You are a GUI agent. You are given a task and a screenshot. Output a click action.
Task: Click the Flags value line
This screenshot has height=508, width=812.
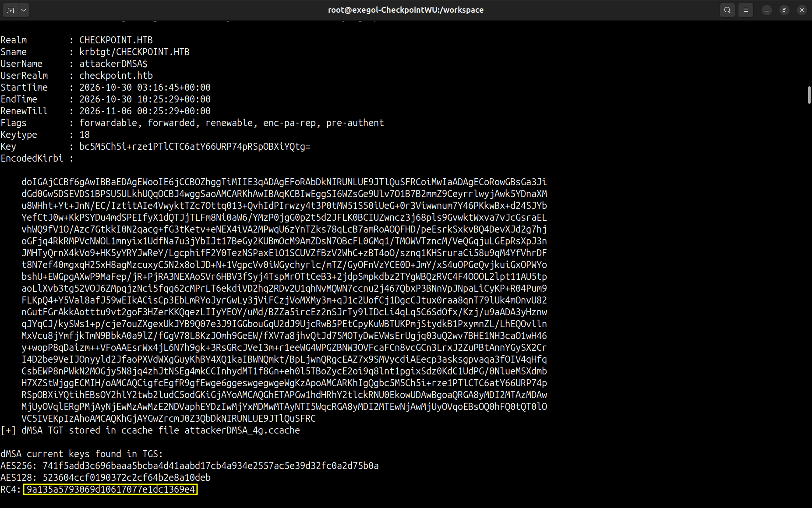(232, 123)
